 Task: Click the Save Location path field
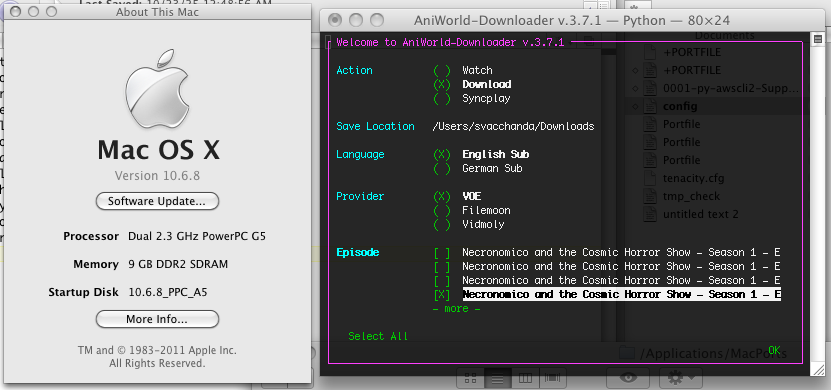(x=513, y=127)
